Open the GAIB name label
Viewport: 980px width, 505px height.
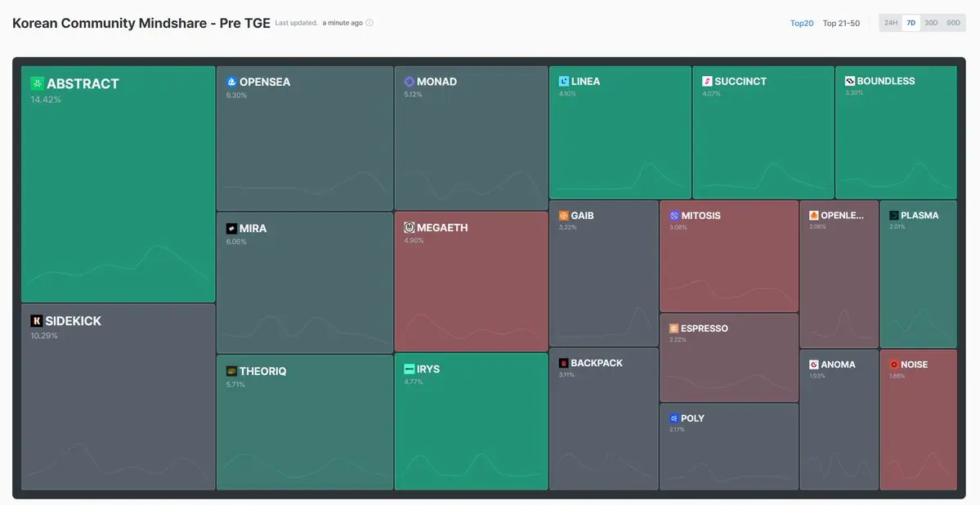pyautogui.click(x=583, y=216)
